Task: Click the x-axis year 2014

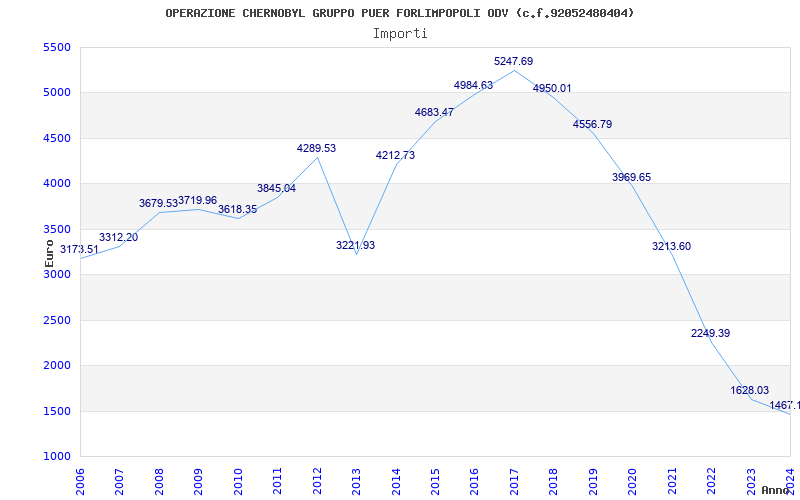Action: [x=396, y=482]
